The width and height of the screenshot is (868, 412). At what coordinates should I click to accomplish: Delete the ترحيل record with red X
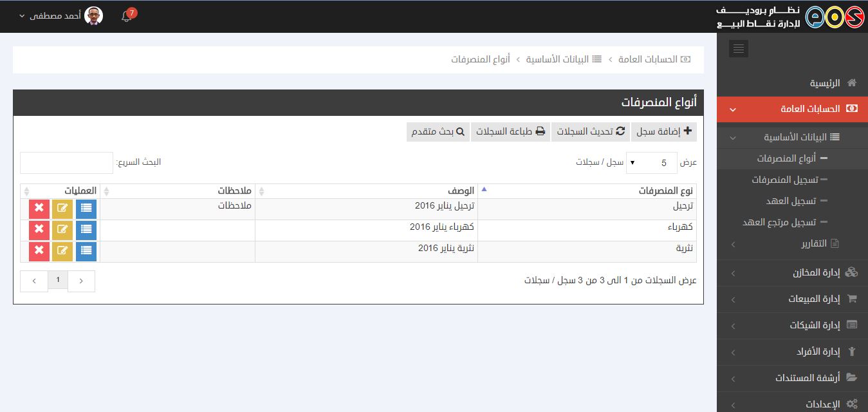[x=39, y=209]
